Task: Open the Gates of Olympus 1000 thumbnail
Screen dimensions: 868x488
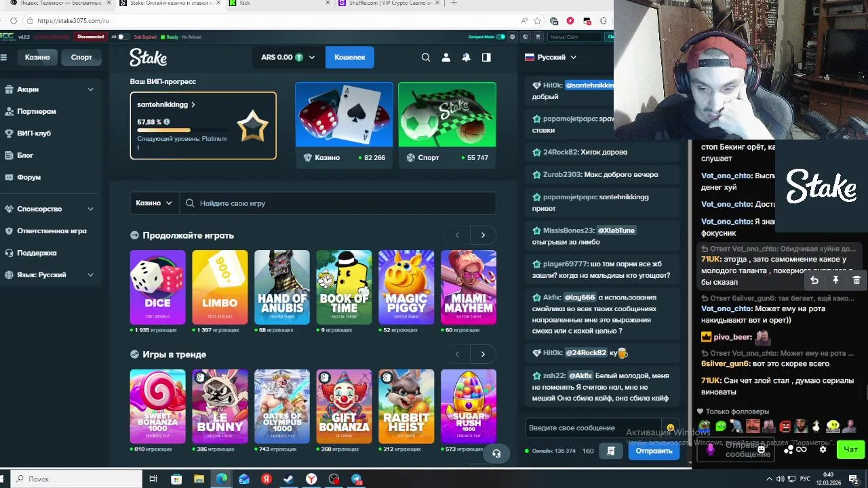Action: 282,406
